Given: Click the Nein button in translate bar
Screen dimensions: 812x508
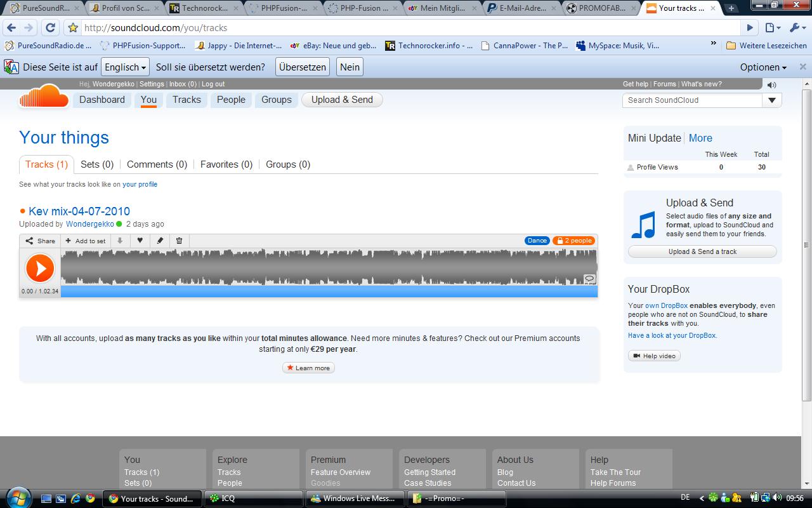Looking at the screenshot, I should pyautogui.click(x=350, y=67).
